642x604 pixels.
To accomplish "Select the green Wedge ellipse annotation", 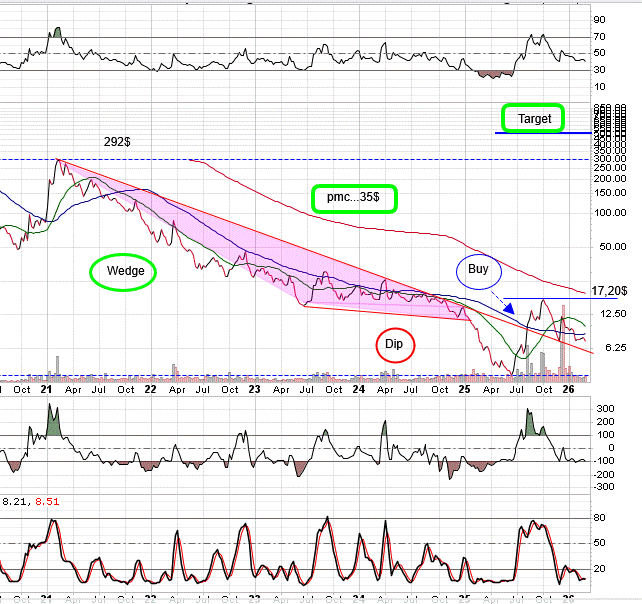I will click(123, 270).
